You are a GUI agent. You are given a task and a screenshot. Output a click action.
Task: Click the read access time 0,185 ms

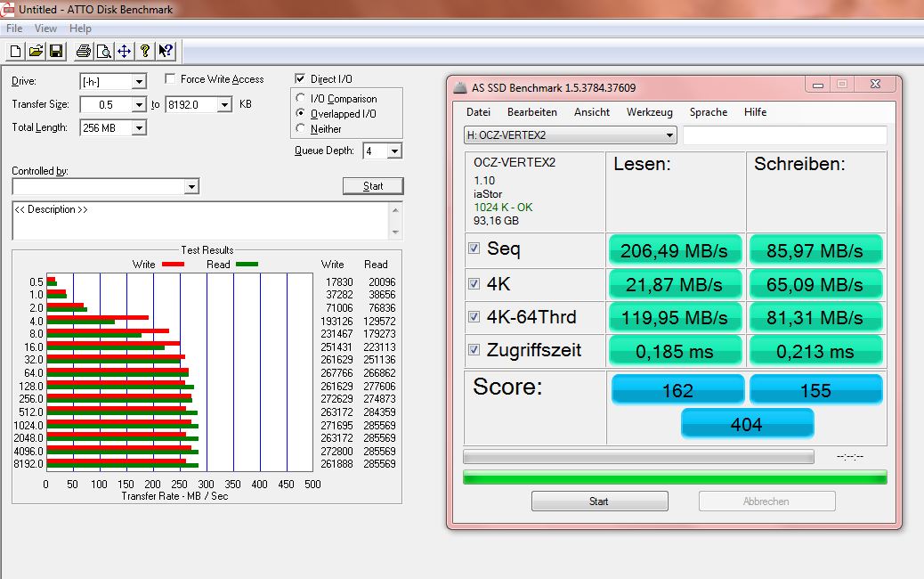(x=675, y=351)
